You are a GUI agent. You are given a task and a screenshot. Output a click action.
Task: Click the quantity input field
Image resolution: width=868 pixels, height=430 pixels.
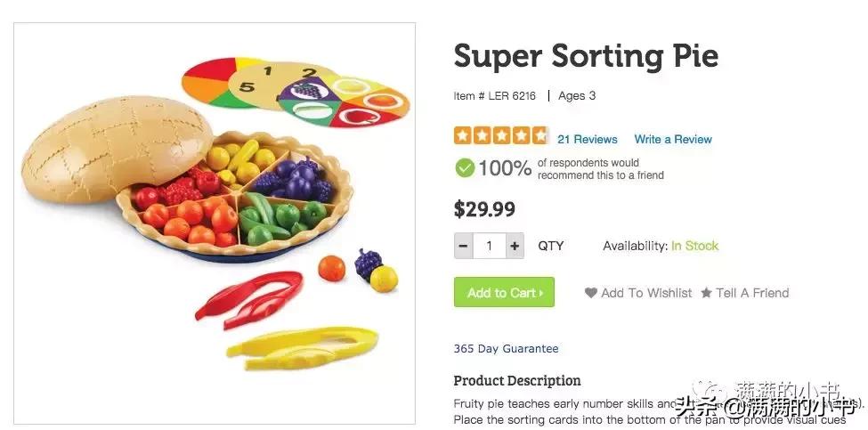(x=489, y=246)
